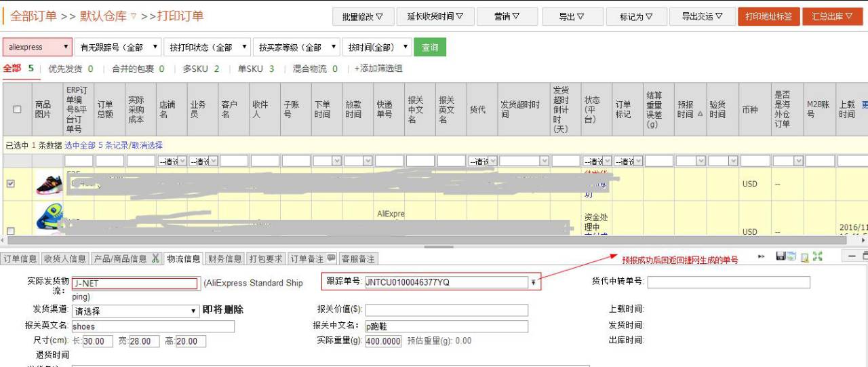The image size is (868, 367).
Task: Switch to the 财务信息 tab
Action: coord(224,258)
